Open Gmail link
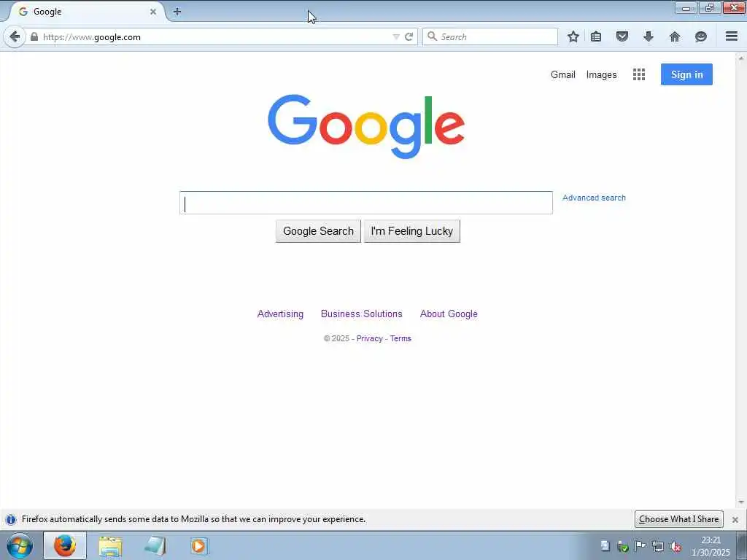Image resolution: width=747 pixels, height=560 pixels. click(x=563, y=75)
